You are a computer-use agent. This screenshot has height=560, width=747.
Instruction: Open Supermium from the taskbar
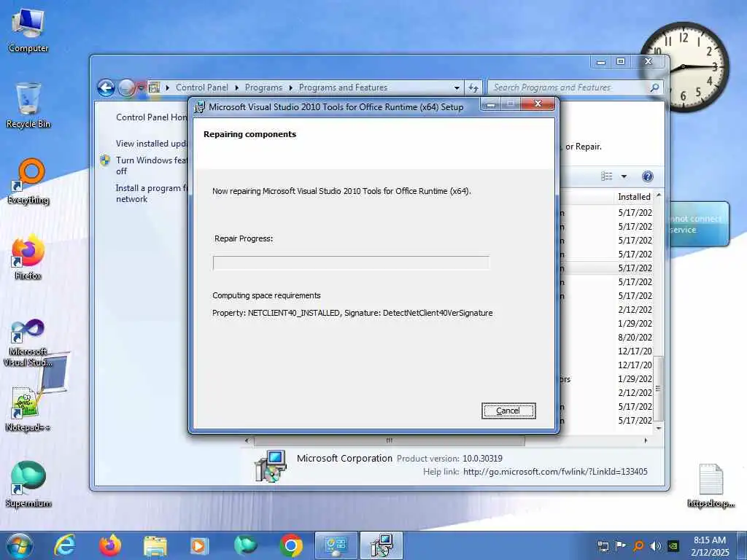(x=245, y=545)
